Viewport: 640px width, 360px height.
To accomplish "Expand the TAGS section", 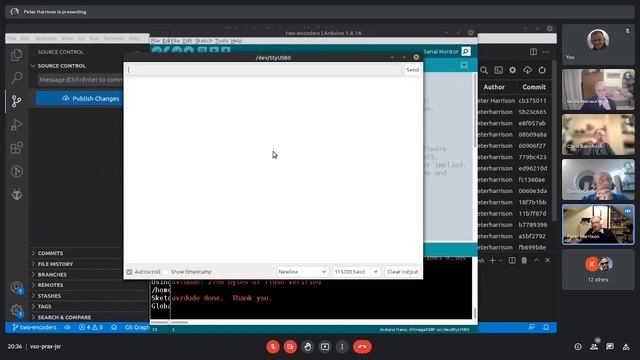I will pyautogui.click(x=44, y=307).
